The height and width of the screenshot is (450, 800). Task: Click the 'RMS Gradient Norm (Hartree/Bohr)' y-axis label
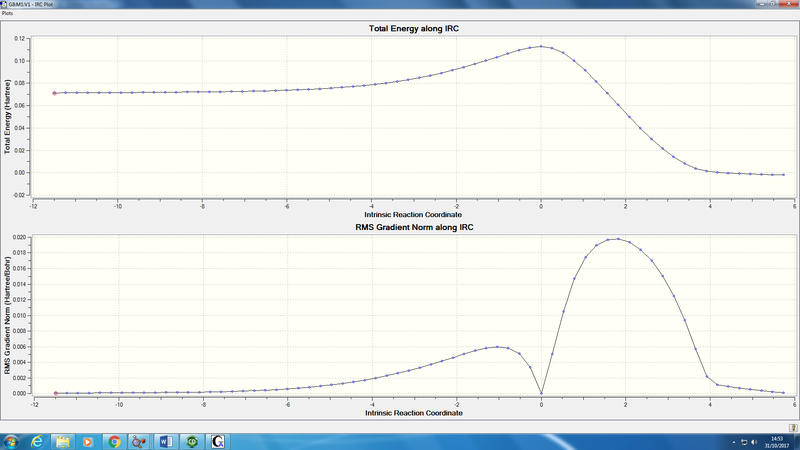tap(7, 315)
